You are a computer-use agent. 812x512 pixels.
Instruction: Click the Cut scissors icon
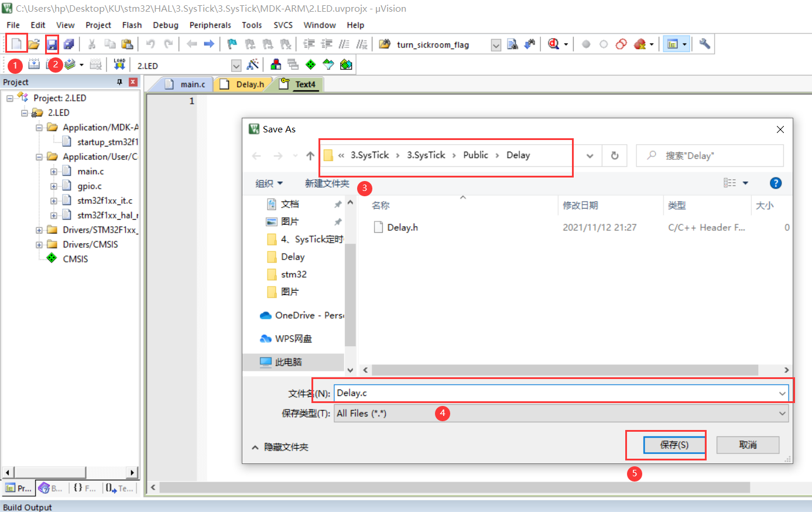[x=92, y=44]
